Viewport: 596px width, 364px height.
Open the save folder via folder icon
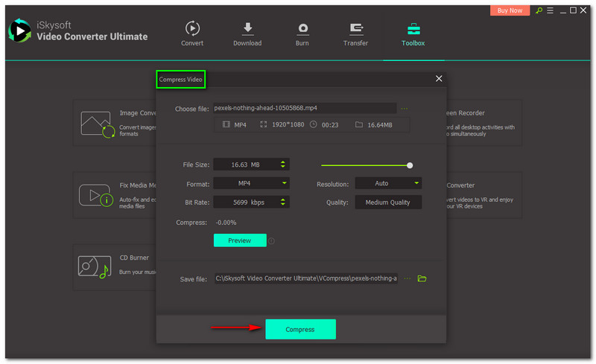click(x=422, y=278)
